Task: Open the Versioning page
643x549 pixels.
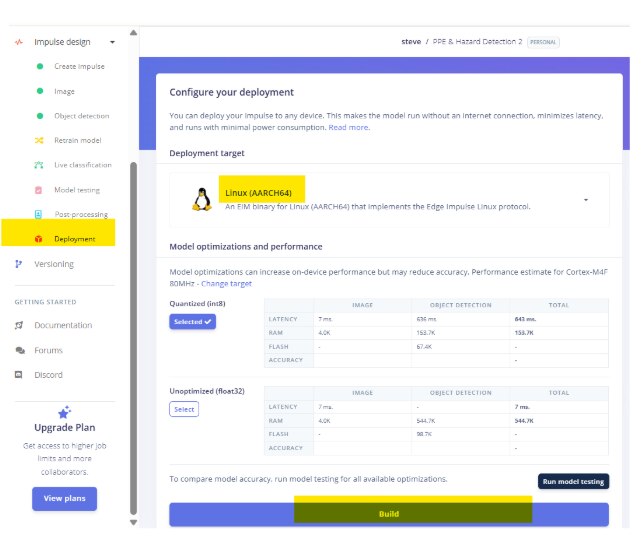Action: (54, 264)
